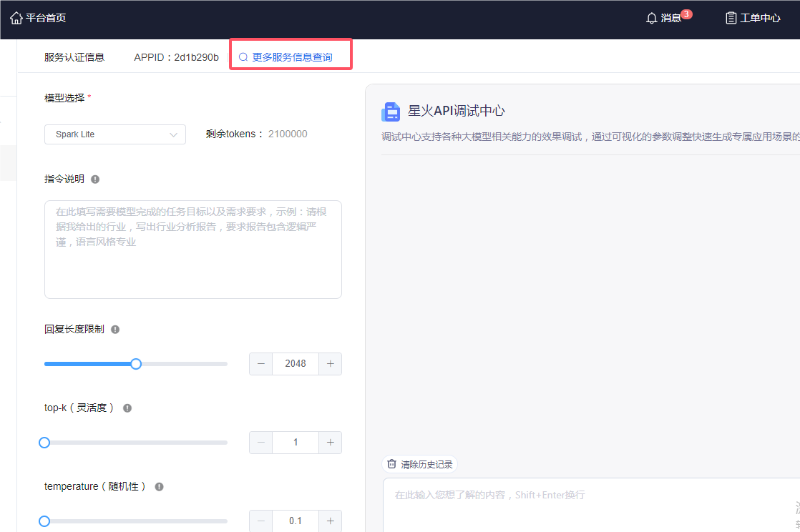Image resolution: width=800 pixels, height=532 pixels.
Task: Click the 回复长度限制 label
Action: pos(74,329)
